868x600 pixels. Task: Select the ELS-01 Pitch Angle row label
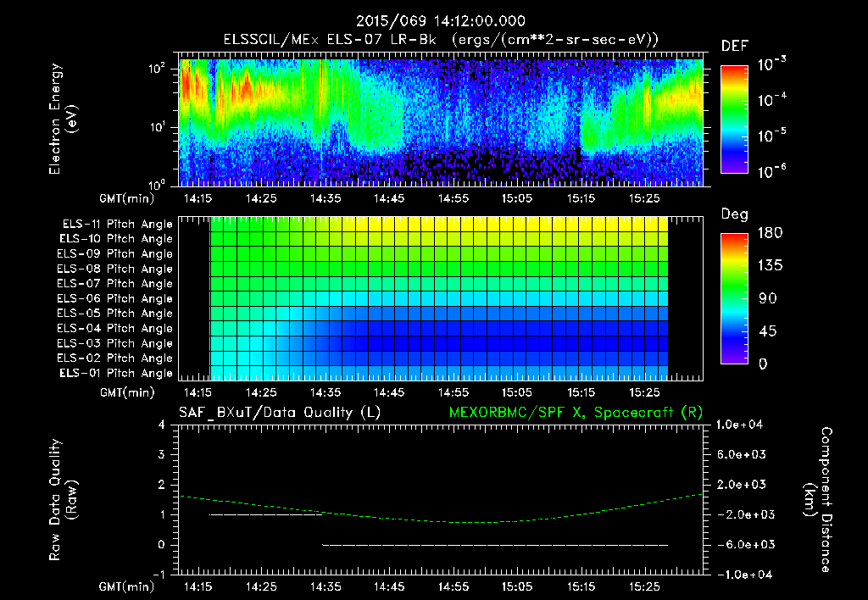coord(116,374)
